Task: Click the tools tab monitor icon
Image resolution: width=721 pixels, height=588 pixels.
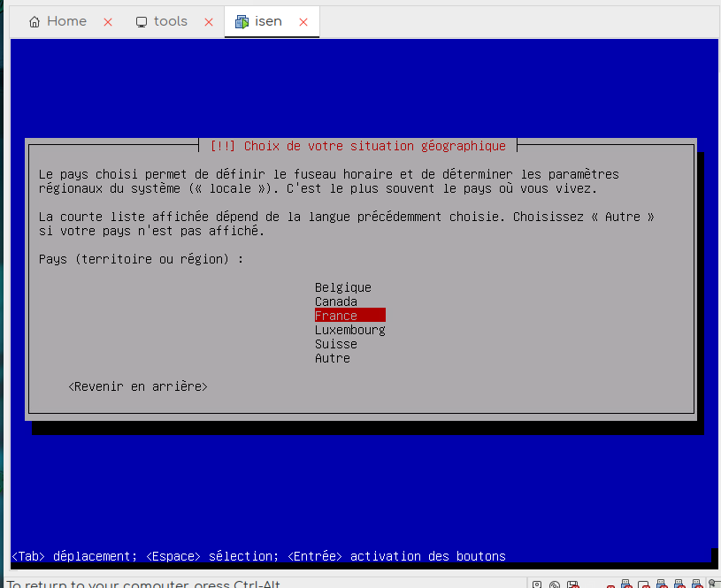Action: pos(142,22)
